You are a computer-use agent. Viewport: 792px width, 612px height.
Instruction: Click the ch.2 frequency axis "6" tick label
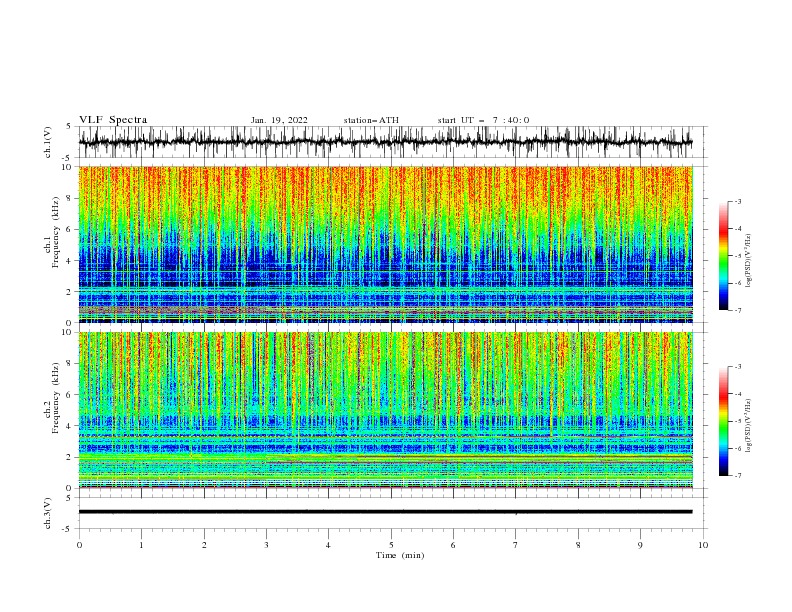tap(70, 395)
